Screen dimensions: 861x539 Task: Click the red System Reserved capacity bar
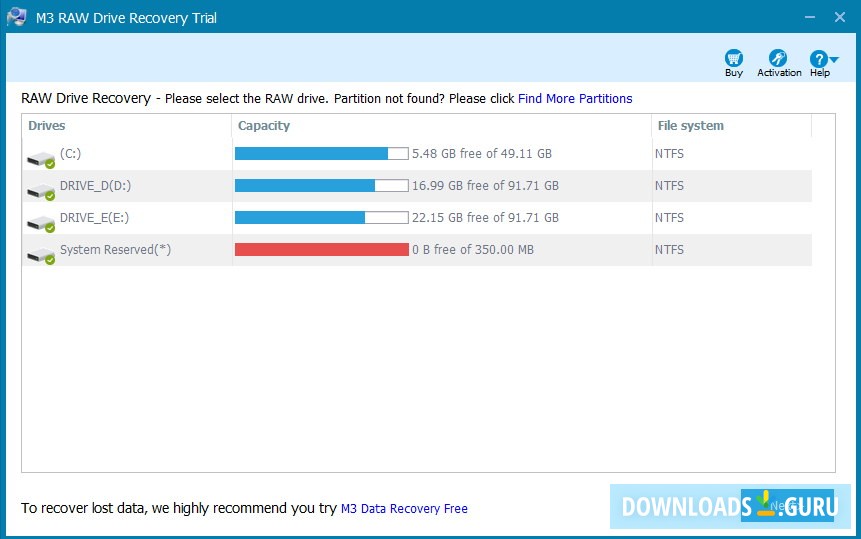click(322, 250)
